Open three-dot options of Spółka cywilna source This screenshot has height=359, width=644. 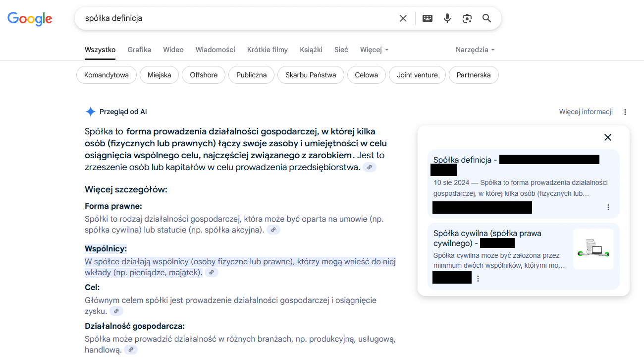tap(478, 279)
